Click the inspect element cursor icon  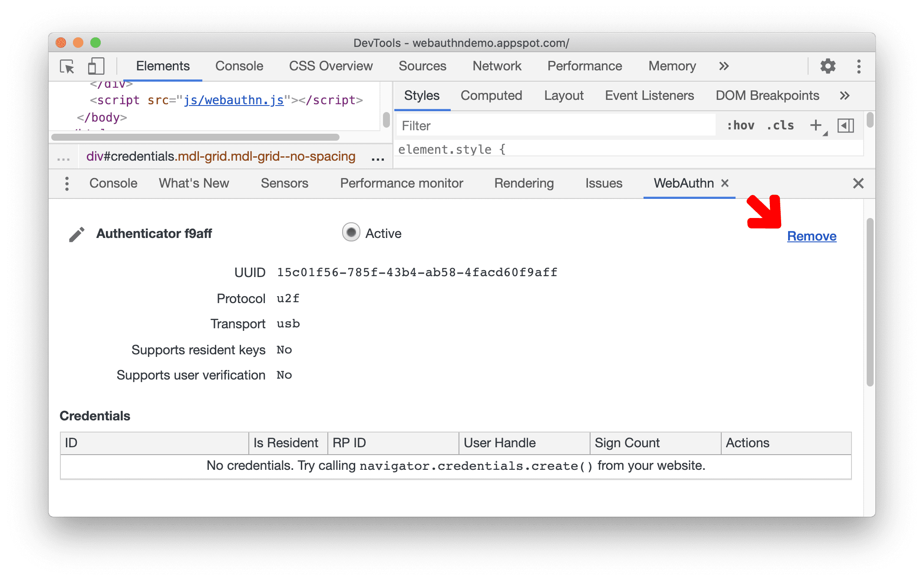[68, 67]
